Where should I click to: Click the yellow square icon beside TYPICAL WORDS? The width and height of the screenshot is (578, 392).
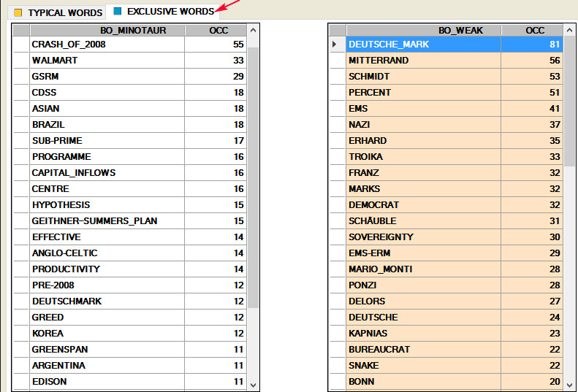18,12
